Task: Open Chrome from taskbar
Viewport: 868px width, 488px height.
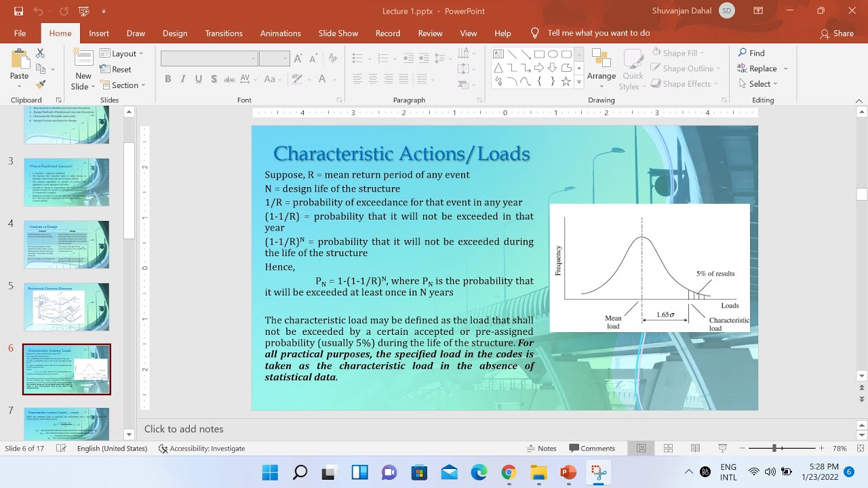Action: (509, 472)
